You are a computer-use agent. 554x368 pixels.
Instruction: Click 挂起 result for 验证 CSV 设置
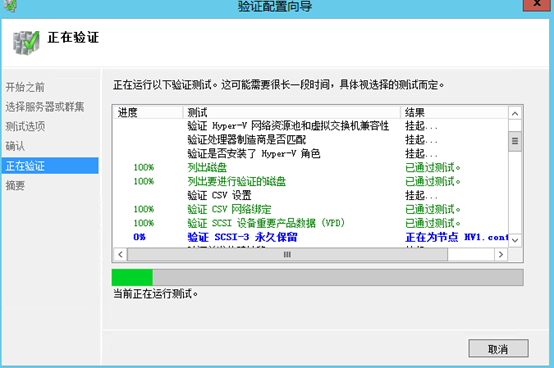(x=421, y=195)
